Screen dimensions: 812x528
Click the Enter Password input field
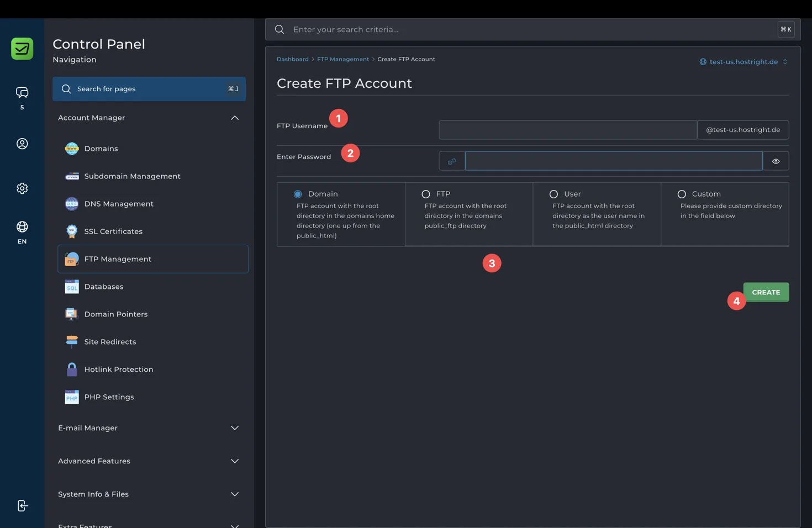click(614, 161)
